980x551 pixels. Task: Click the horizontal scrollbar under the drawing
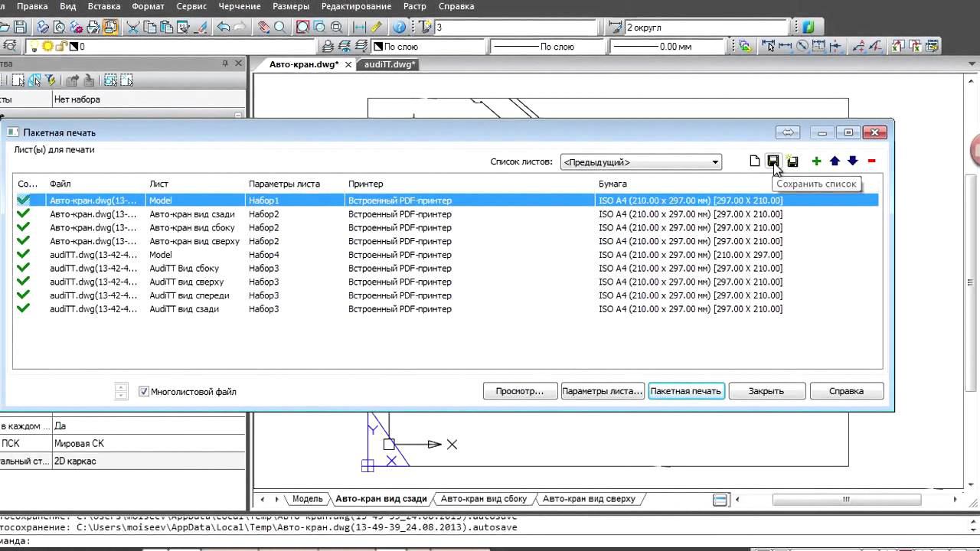[846, 500]
